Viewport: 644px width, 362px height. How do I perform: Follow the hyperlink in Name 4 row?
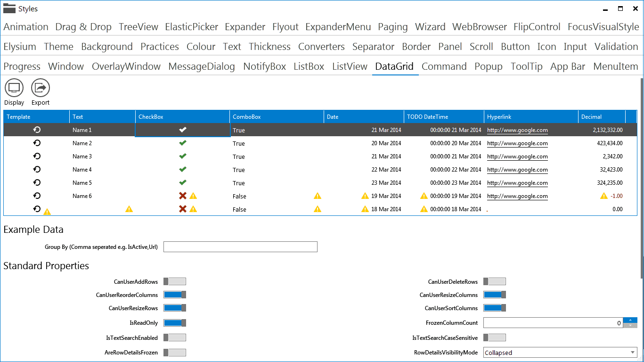[517, 170]
